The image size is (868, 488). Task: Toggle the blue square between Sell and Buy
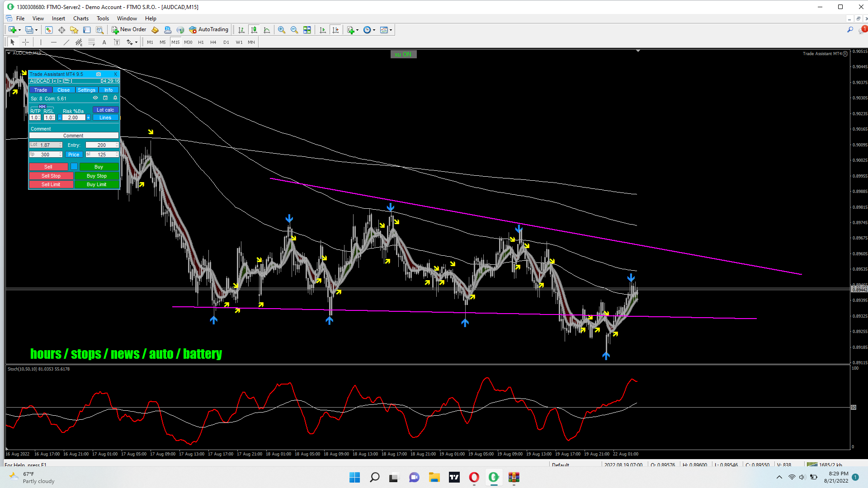coord(74,167)
